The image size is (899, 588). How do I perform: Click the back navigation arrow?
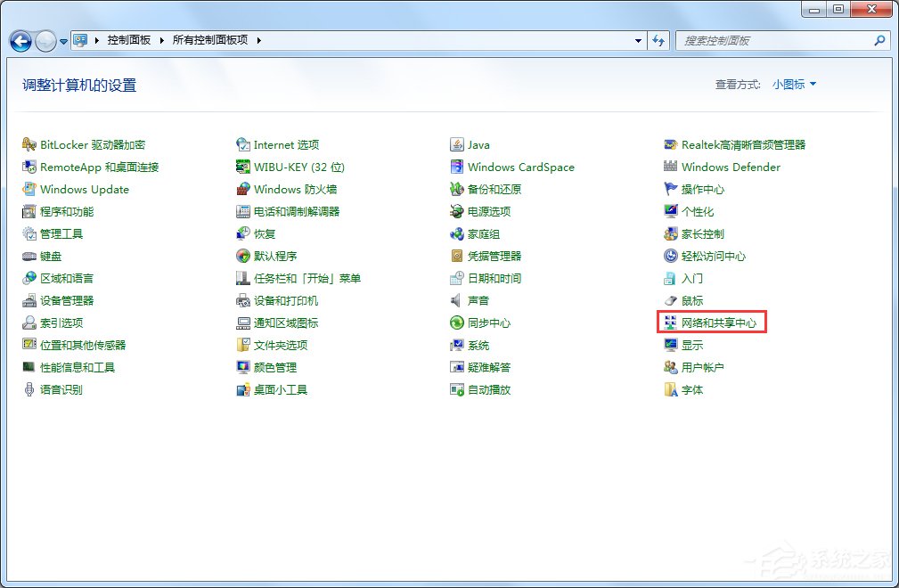pos(20,40)
